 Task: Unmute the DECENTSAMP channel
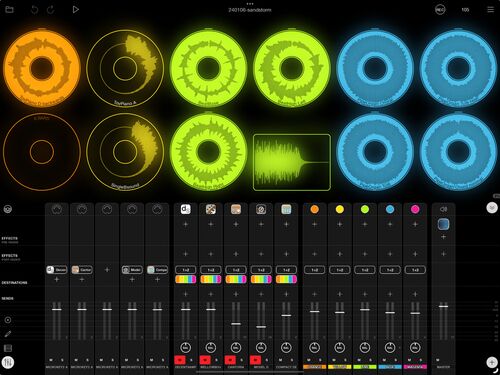pos(180,360)
